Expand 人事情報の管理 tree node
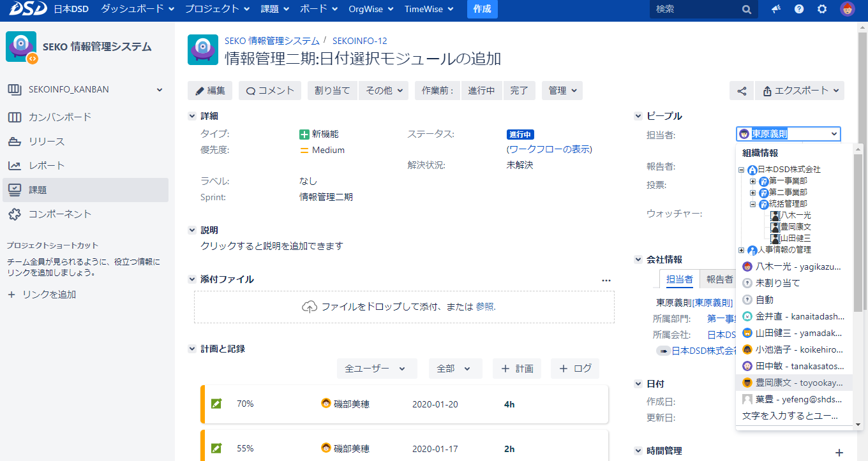This screenshot has width=868, height=461. 742,250
